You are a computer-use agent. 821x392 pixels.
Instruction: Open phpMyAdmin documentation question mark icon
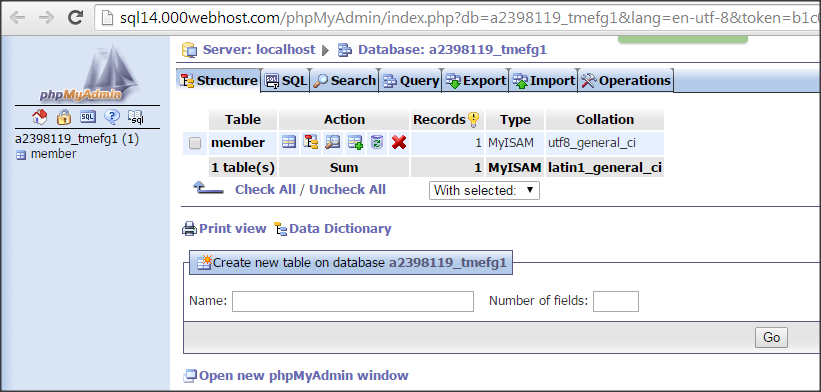(x=112, y=117)
